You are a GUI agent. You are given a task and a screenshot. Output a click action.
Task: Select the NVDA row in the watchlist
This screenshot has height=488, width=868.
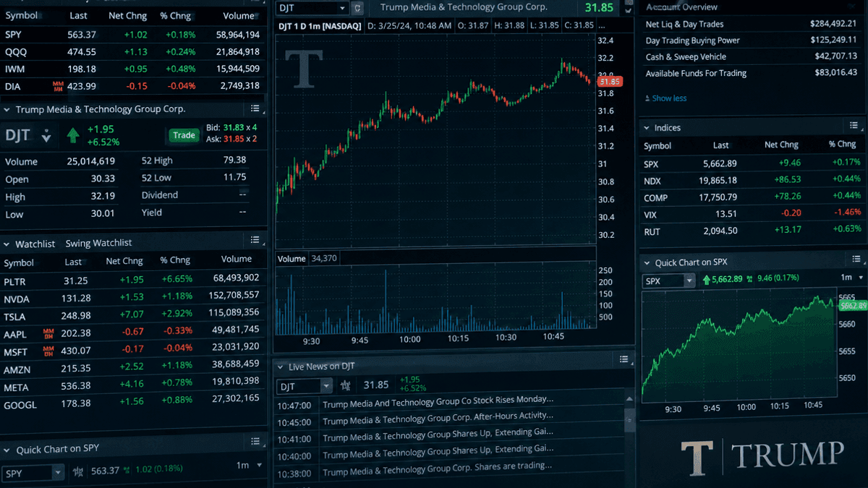click(x=133, y=297)
